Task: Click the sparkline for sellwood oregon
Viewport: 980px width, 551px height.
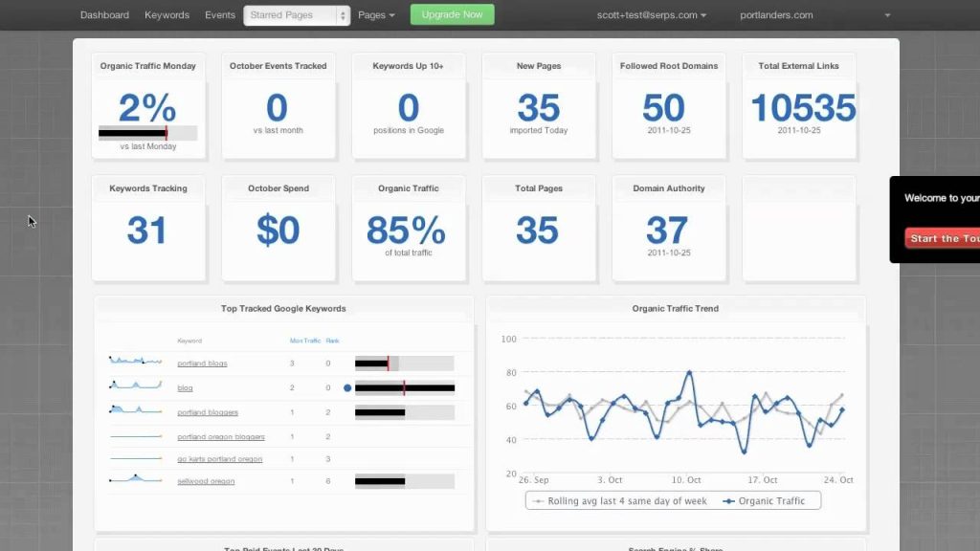Action: coord(136,479)
